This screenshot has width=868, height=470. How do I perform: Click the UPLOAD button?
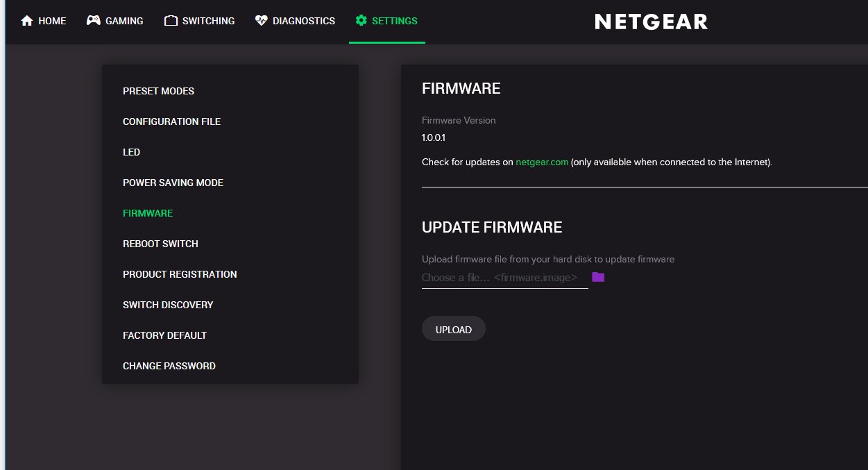click(453, 328)
